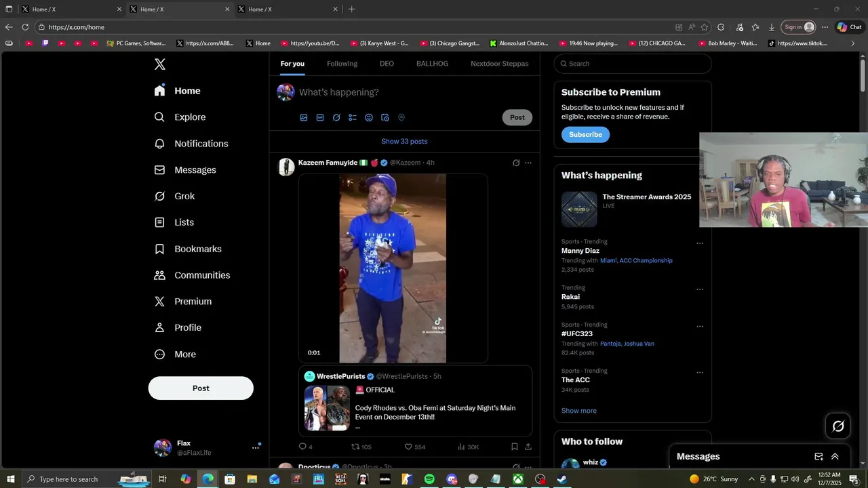The height and width of the screenshot is (488, 868).
Task: Repost Kazeem's post with 105 reposts
Action: (361, 447)
